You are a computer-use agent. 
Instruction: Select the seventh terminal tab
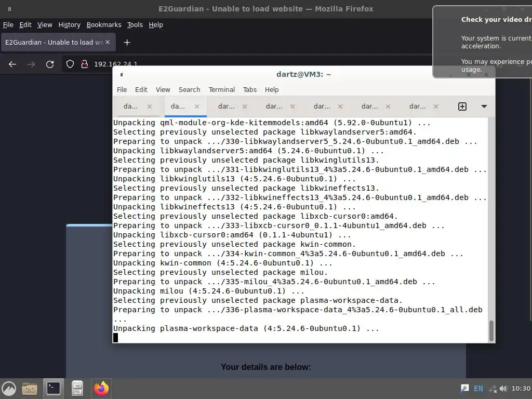(418, 107)
